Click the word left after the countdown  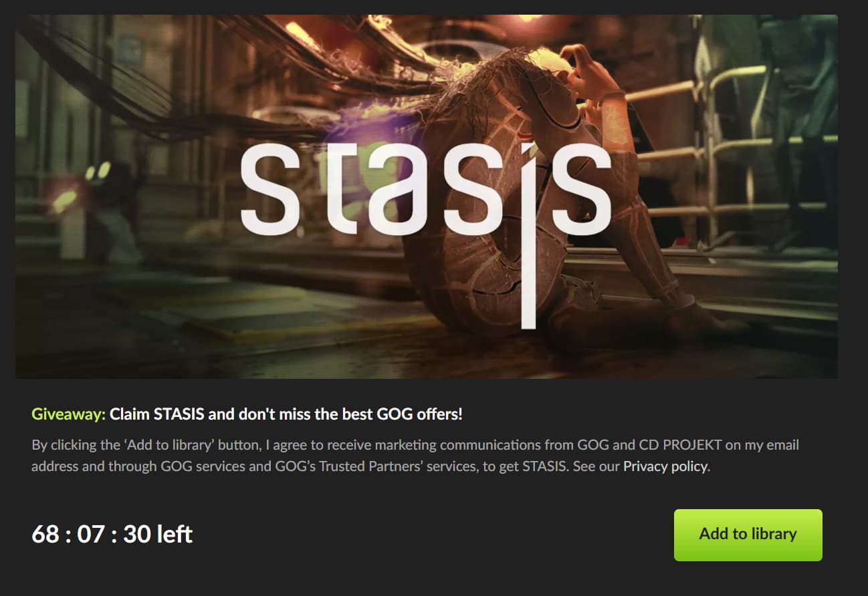pos(175,535)
